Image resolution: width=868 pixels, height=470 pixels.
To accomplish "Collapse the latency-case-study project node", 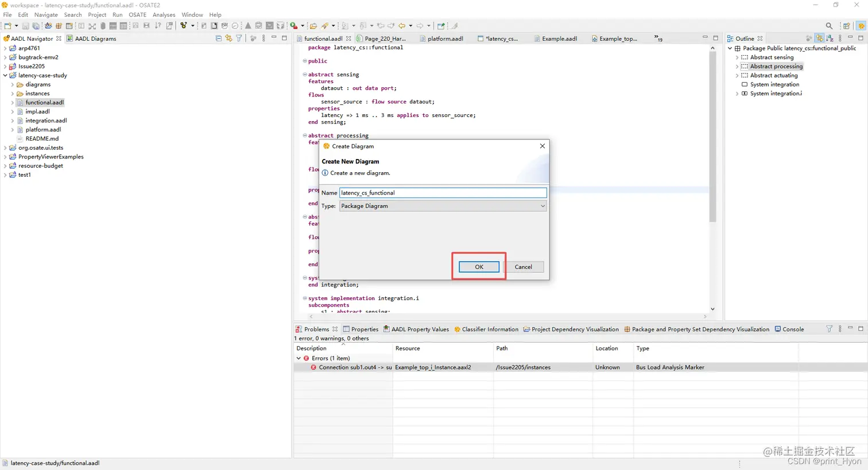I will (5, 75).
